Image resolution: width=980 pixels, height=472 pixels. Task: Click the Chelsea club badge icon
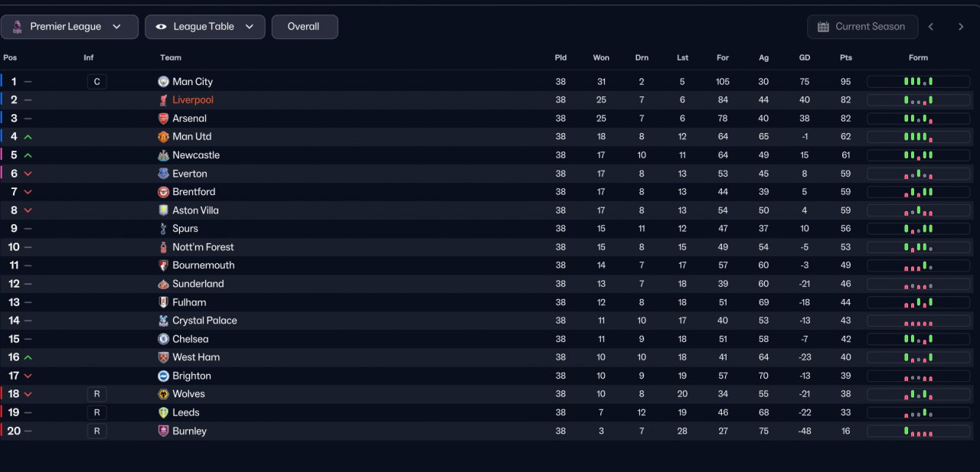163,339
